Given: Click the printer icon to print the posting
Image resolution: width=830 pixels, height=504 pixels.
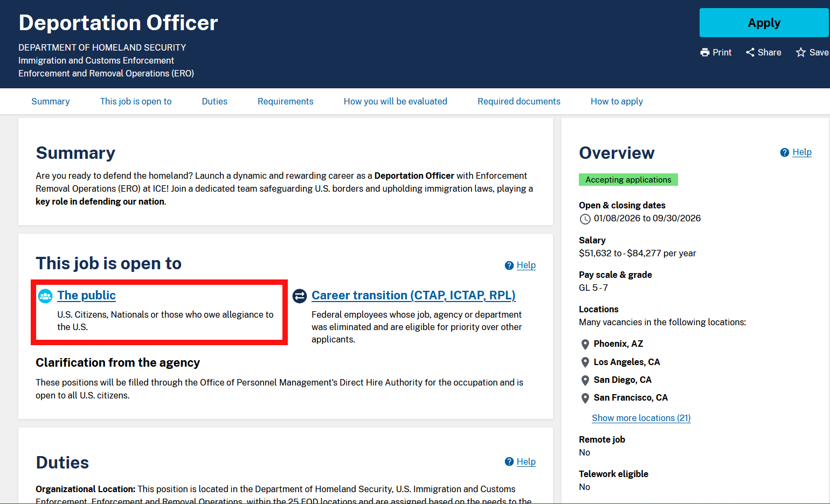Looking at the screenshot, I should click(x=705, y=52).
